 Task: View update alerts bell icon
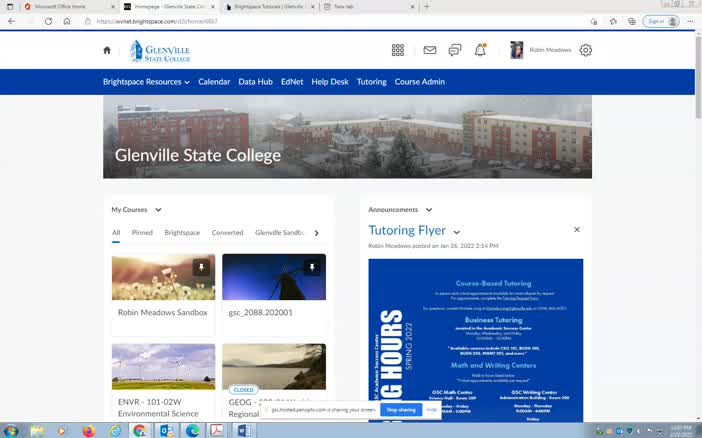(480, 50)
